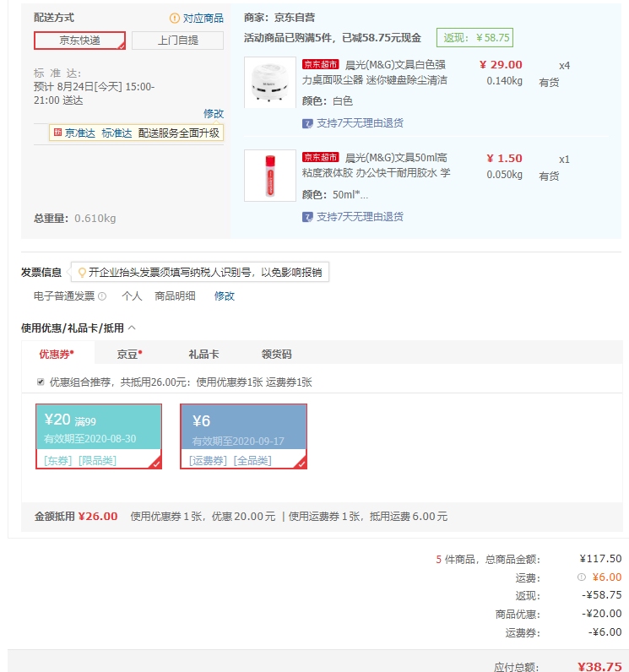Deselect the ¥6 运费券 coupon
Screen dimensions: 629x672
tap(243, 436)
